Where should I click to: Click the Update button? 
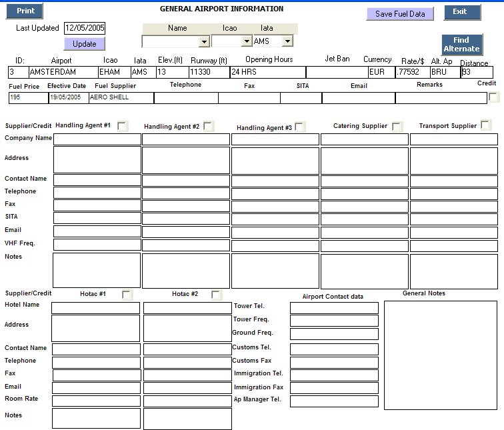coord(85,44)
